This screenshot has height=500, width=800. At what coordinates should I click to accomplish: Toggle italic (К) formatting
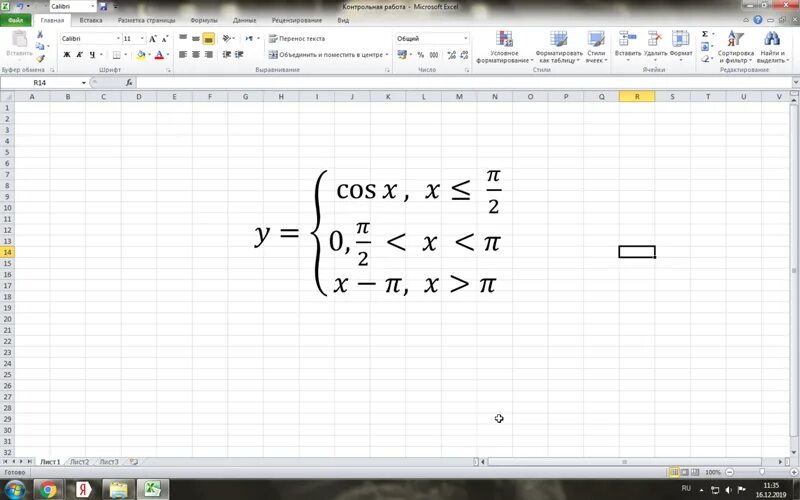click(x=80, y=55)
